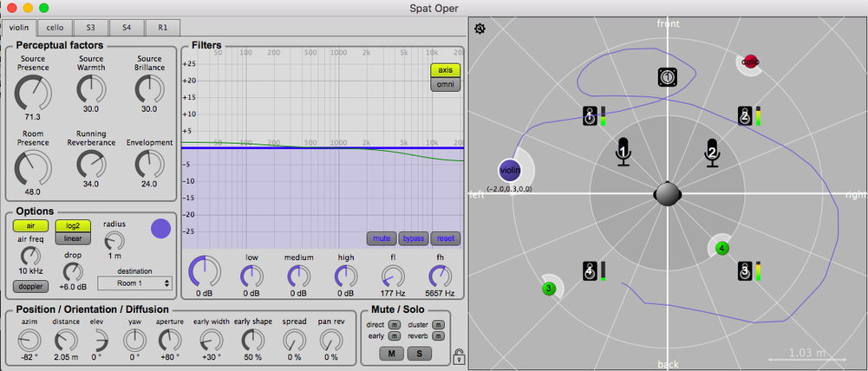The width and height of the screenshot is (868, 371).
Task: Switch to the violin tab
Action: pyautogui.click(x=19, y=27)
